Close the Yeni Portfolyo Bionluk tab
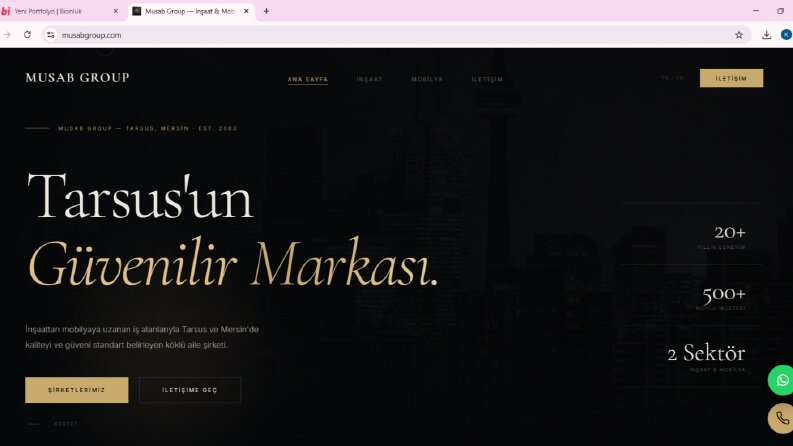The height and width of the screenshot is (446, 793). (115, 11)
